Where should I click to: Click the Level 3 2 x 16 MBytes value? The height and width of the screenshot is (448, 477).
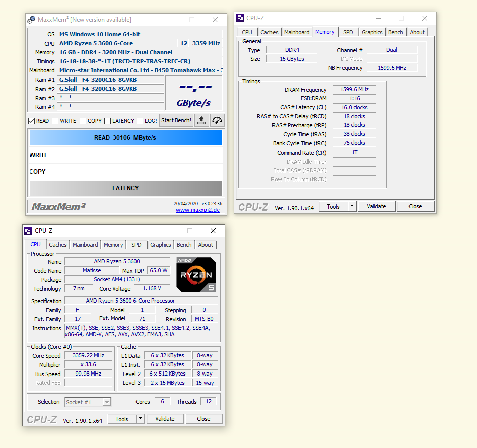point(168,383)
